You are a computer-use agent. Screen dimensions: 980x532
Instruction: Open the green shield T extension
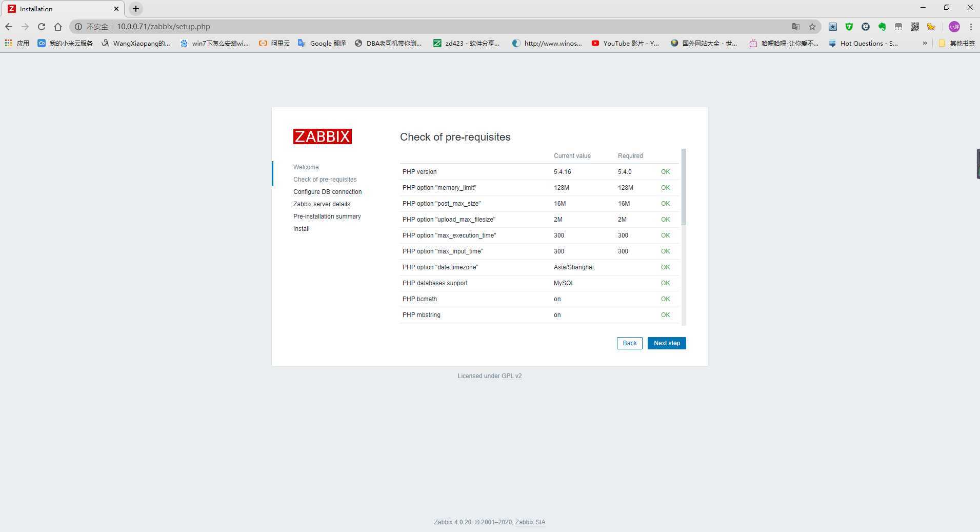click(849, 27)
